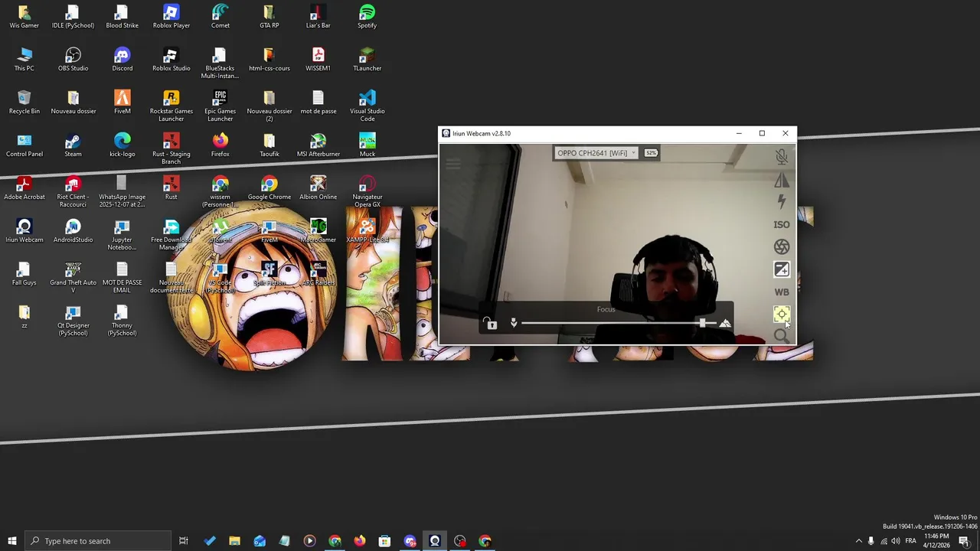Select the Albion Online desktop icon

pos(318,188)
